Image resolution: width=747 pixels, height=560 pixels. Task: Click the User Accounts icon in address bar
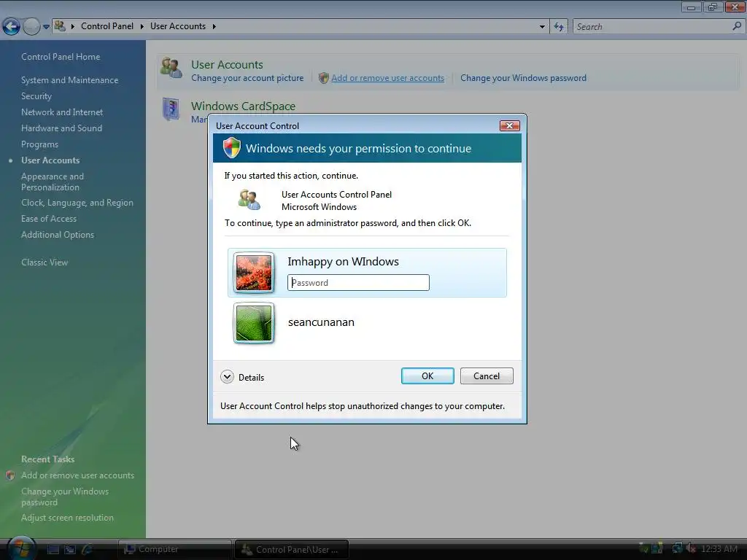coord(60,26)
